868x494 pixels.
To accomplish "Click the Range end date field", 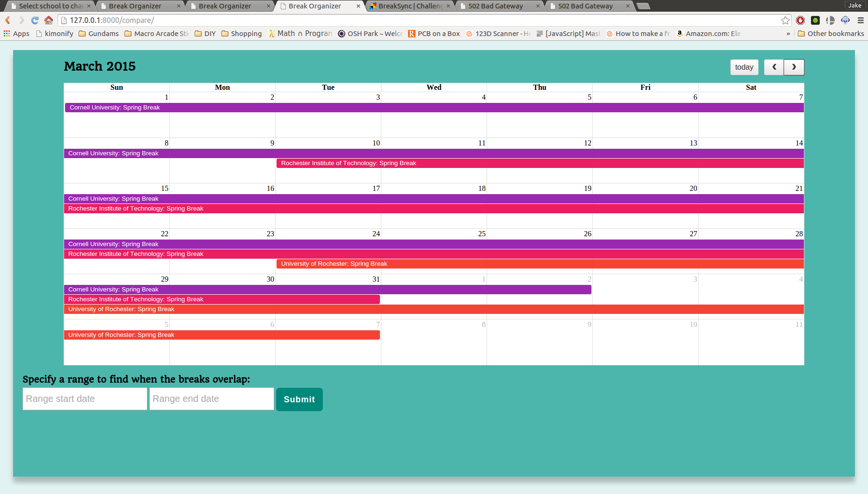I will [x=212, y=399].
